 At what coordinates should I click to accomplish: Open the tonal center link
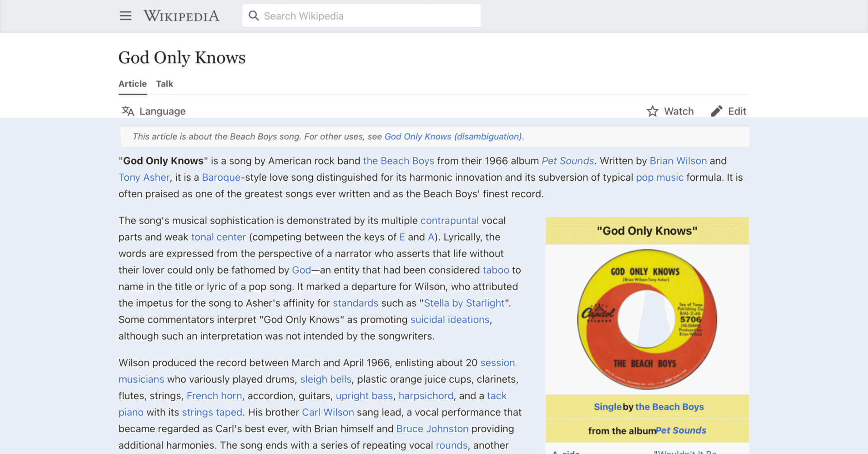click(x=218, y=237)
